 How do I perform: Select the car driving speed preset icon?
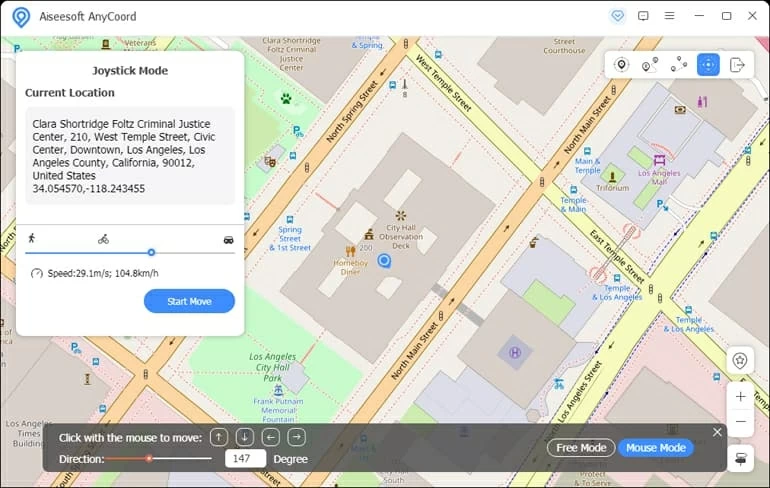click(x=228, y=240)
